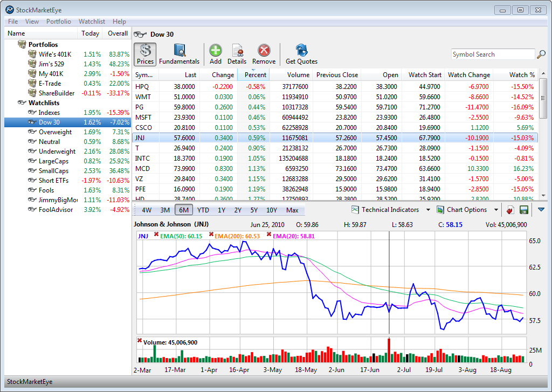The width and height of the screenshot is (552, 392).
Task: Select the MSFT row in the table
Action: coord(335,118)
